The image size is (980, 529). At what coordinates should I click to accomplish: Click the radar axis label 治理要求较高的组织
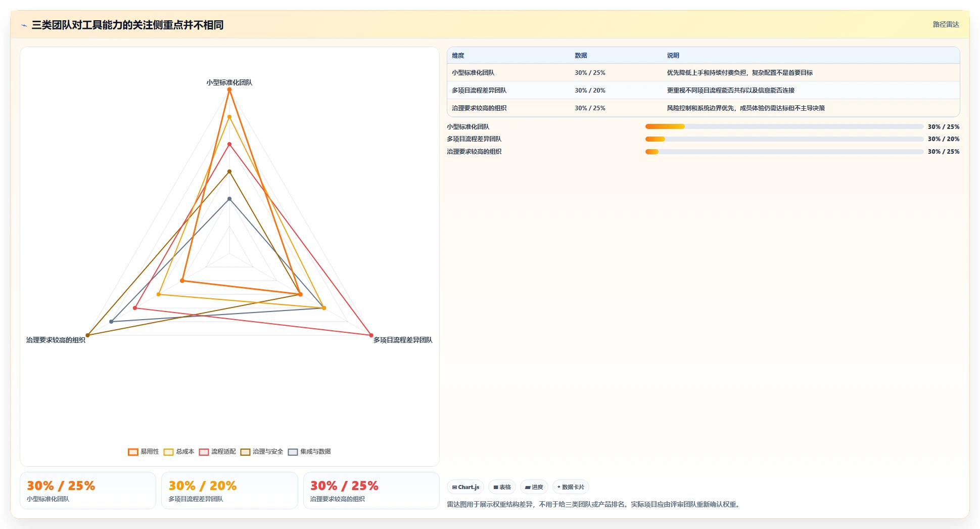coord(56,340)
